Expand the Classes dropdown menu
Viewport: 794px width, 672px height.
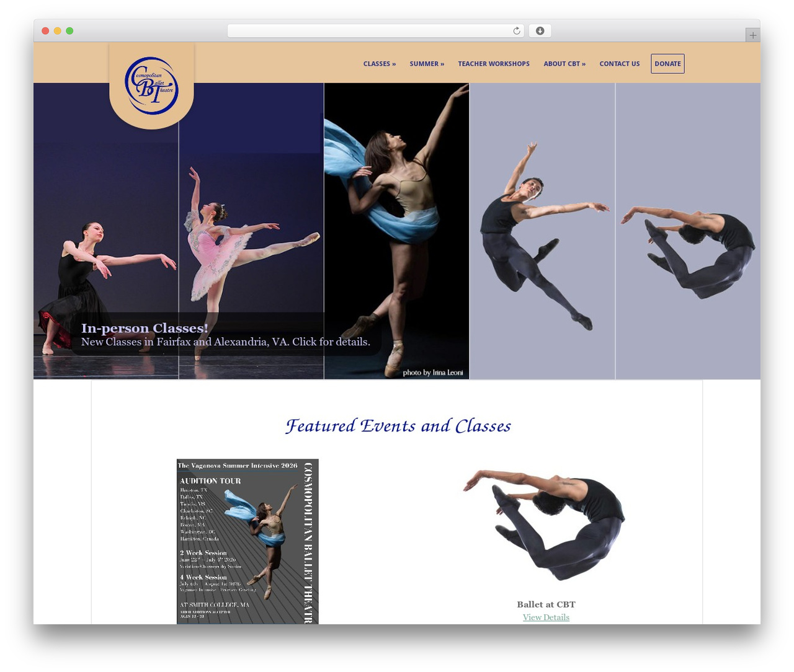[380, 64]
